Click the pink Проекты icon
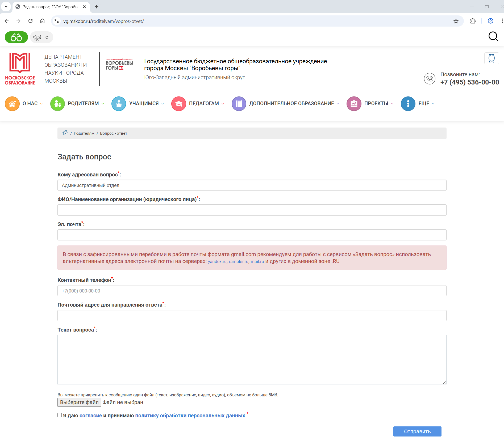Screen dimensions: 504x445 click(354, 104)
